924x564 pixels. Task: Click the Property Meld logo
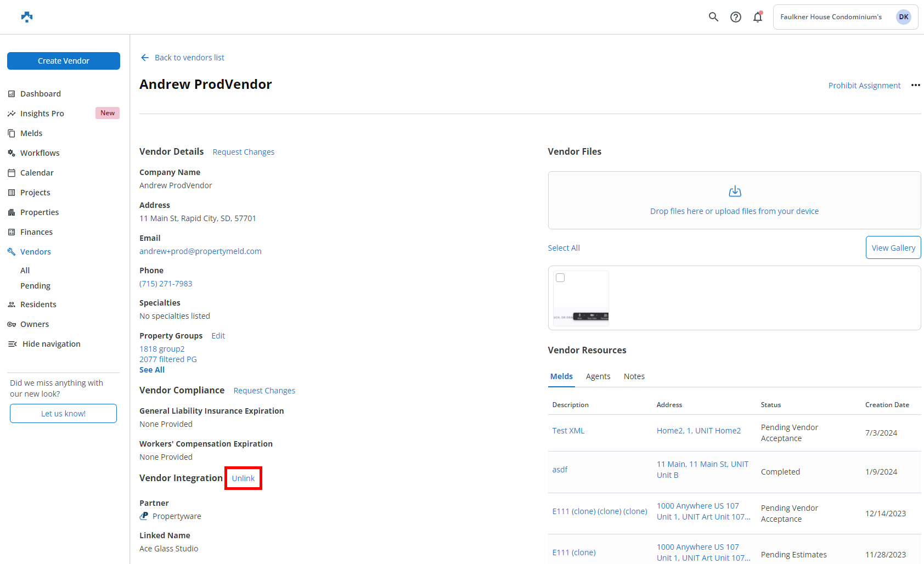[x=27, y=17]
